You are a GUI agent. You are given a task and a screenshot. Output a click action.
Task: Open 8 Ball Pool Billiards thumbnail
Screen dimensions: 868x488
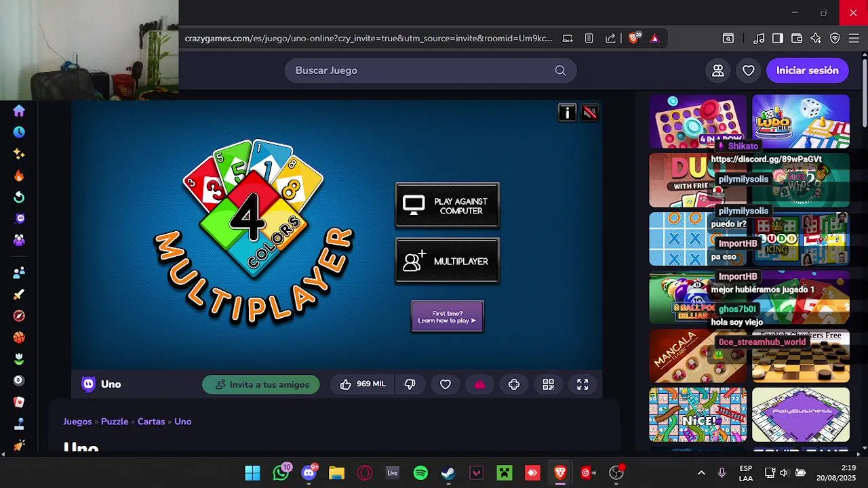pos(698,298)
